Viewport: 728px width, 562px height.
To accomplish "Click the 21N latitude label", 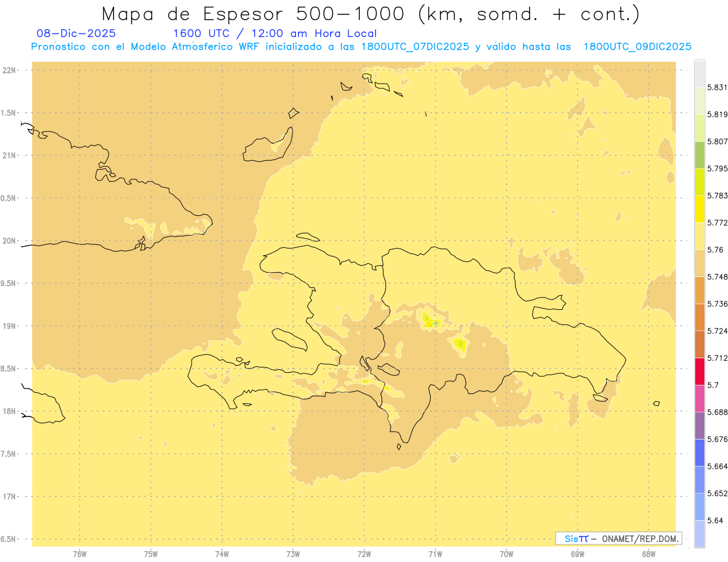I will pos(9,155).
